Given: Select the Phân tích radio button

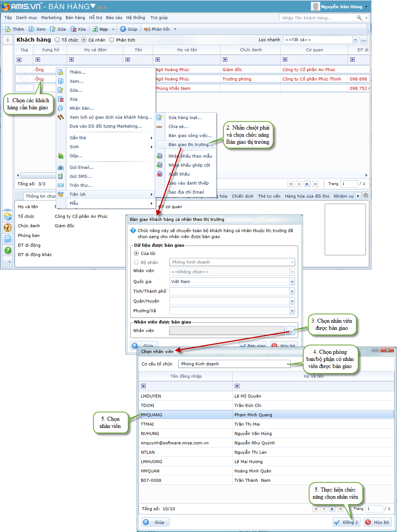Looking at the screenshot, I should tap(112, 40).
